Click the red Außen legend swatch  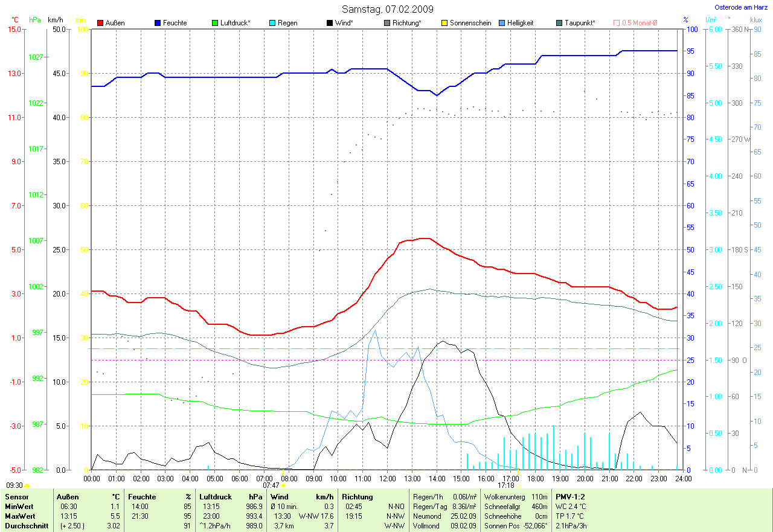(100, 23)
